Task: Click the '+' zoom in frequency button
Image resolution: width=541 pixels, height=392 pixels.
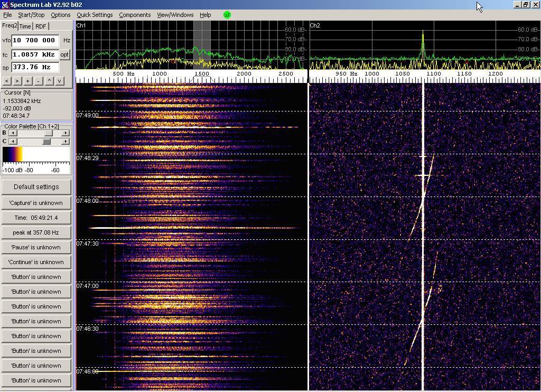Action: tap(27, 81)
